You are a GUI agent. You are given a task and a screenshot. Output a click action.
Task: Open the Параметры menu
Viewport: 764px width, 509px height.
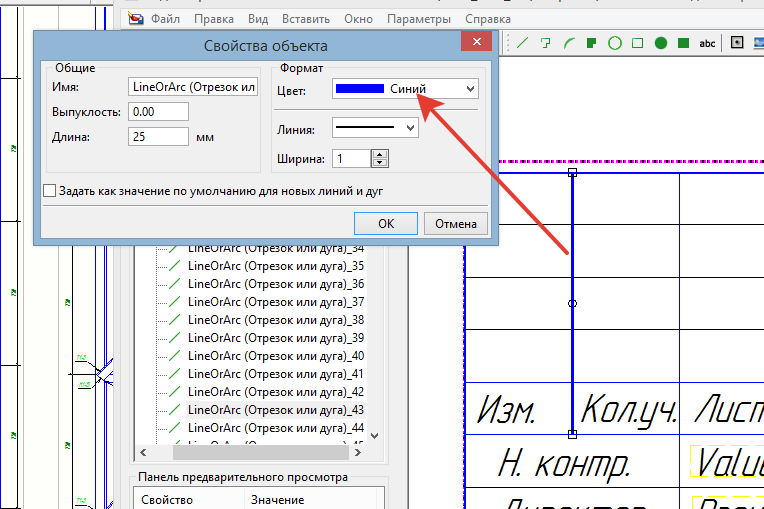click(x=418, y=19)
